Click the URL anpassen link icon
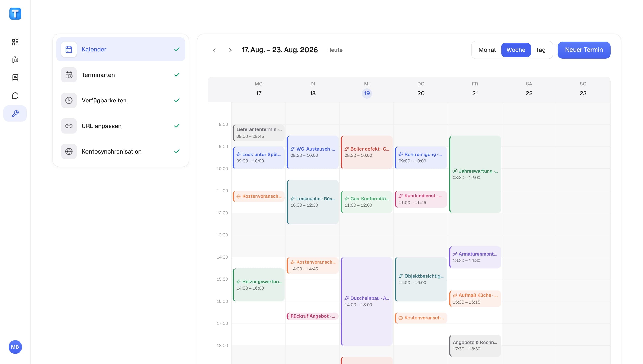The height and width of the screenshot is (364, 643). (x=69, y=126)
